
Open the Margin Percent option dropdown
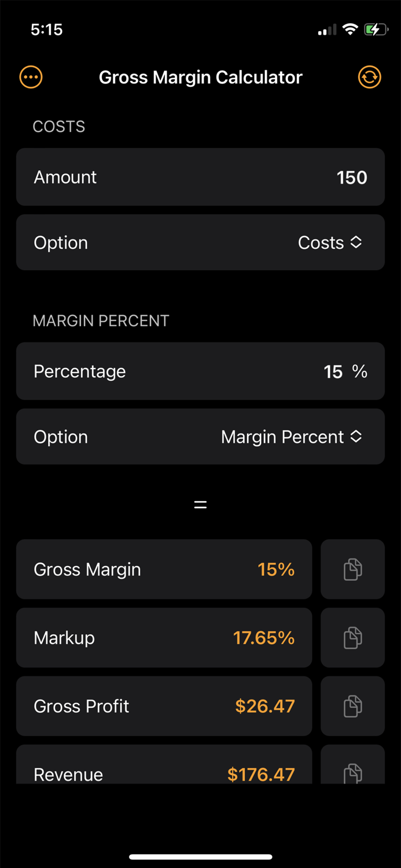pos(292,437)
